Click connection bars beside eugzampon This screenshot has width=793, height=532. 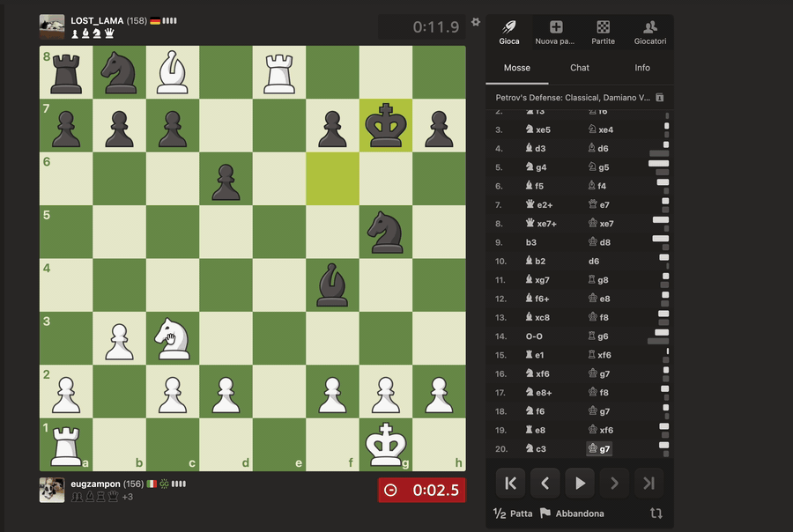[179, 484]
